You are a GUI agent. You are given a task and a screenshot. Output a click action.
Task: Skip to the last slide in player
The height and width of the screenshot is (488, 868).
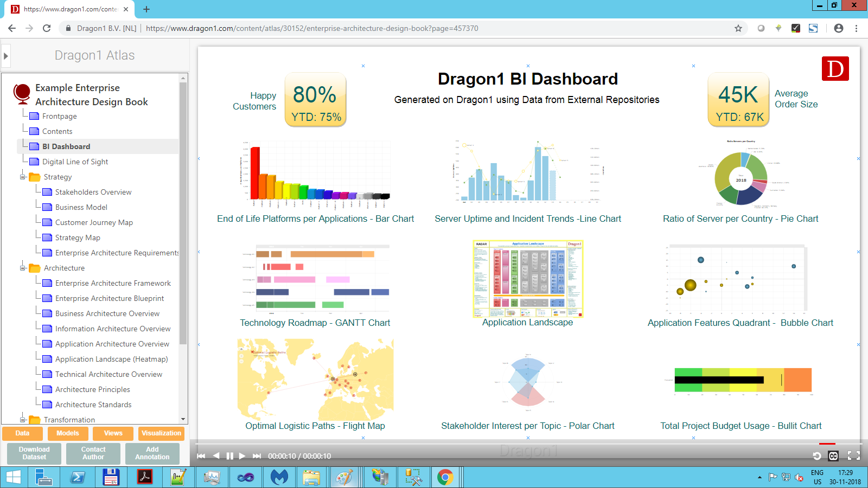click(257, 456)
